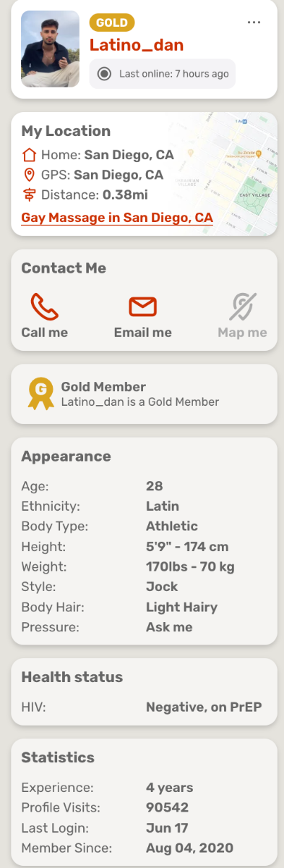Click the distance signpost icon
The height and width of the screenshot is (868, 284).
[29, 195]
